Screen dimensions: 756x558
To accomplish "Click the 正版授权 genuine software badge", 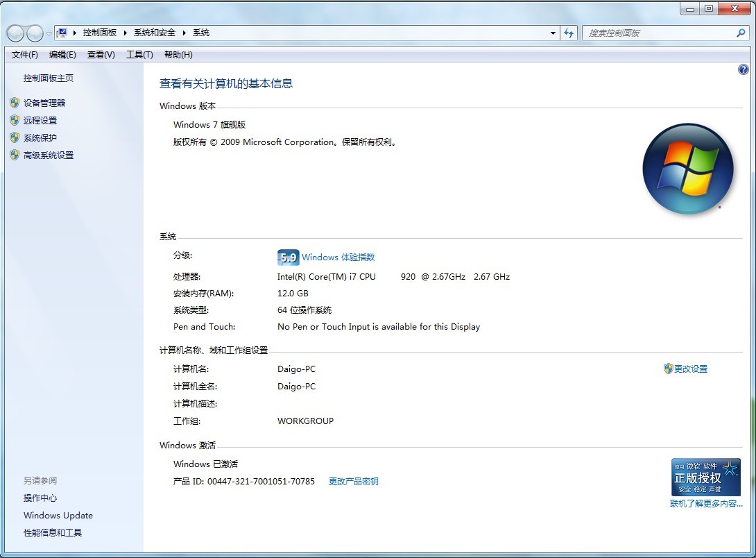I will pos(706,477).
